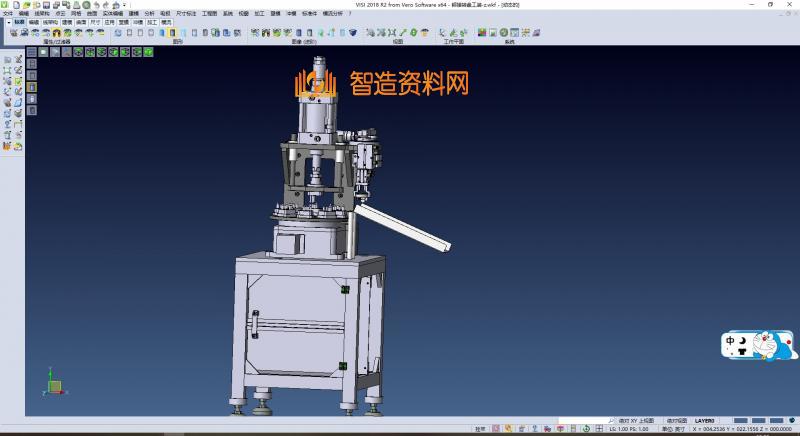This screenshot has width=800, height=436.
Task: Open the 分析 (Analysis) menu
Action: (149, 14)
